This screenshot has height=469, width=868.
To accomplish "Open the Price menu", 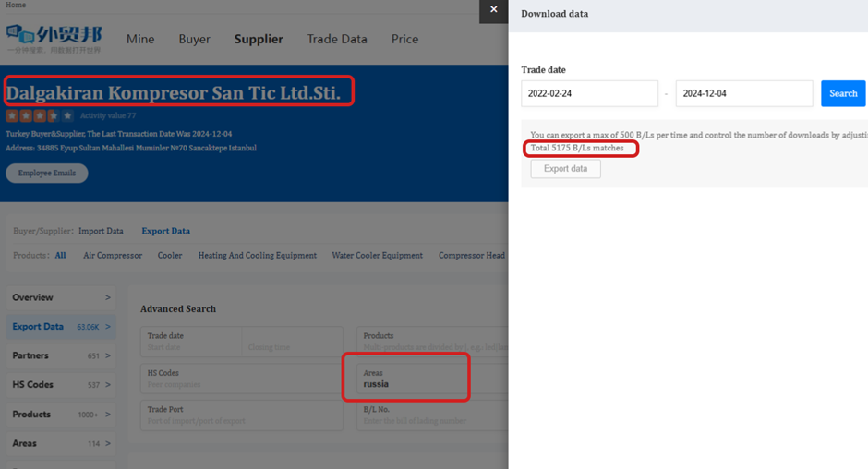I will [404, 39].
